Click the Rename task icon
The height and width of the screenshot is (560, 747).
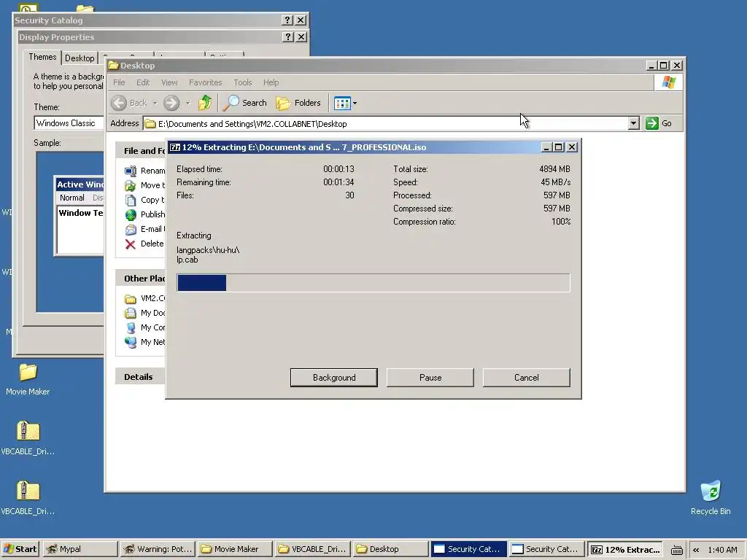(131, 171)
